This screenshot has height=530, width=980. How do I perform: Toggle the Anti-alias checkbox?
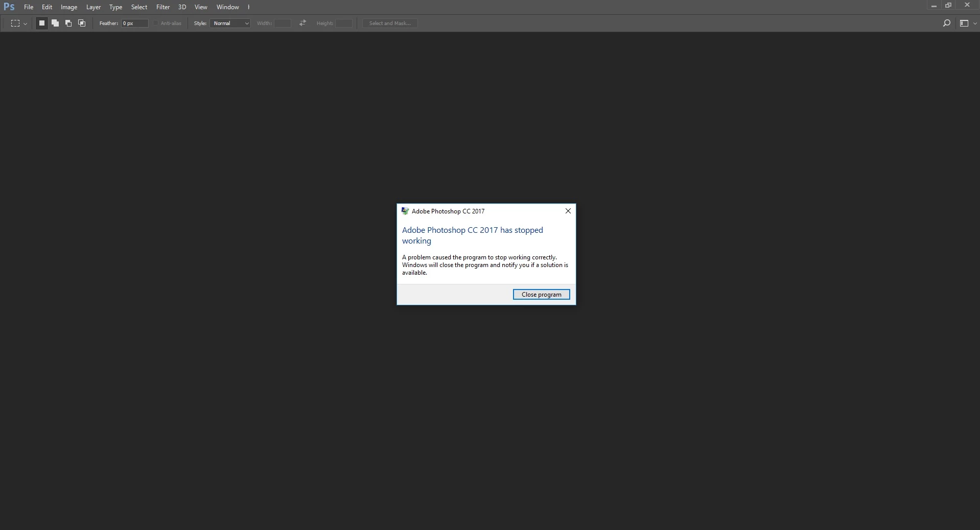(x=156, y=23)
